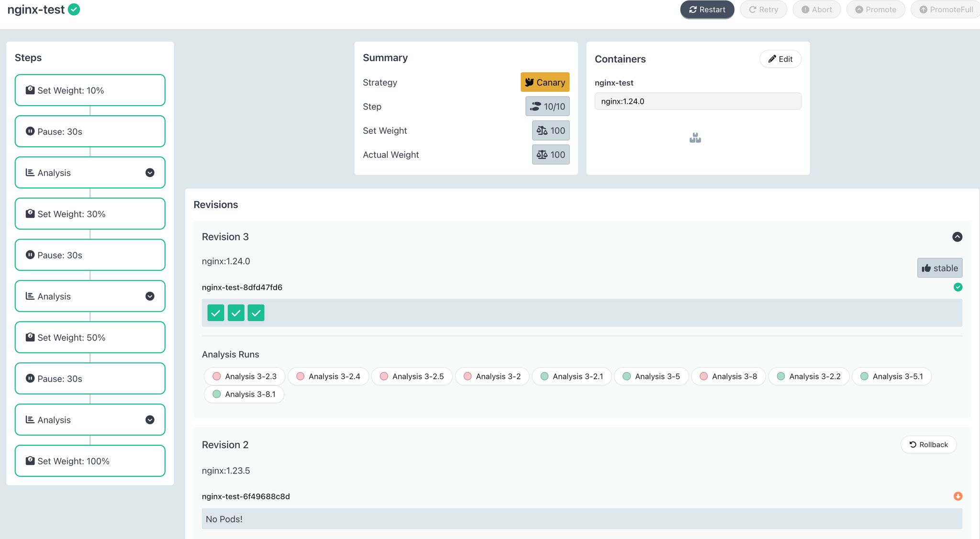Expand the Analysis step after Set Weight: 30%
The width and height of the screenshot is (980, 539).
150,296
